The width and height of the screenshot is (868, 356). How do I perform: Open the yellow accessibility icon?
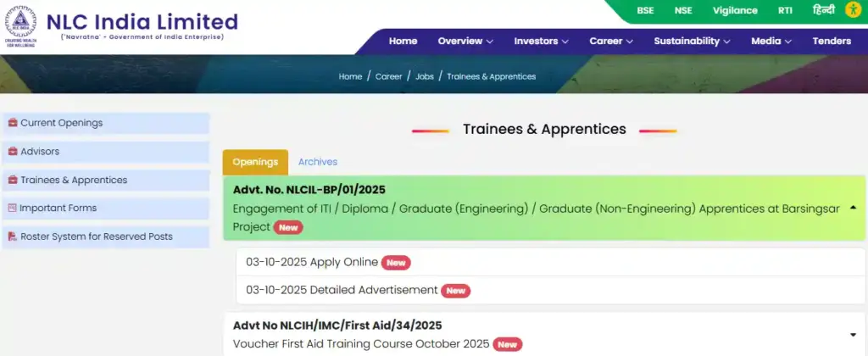(852, 10)
